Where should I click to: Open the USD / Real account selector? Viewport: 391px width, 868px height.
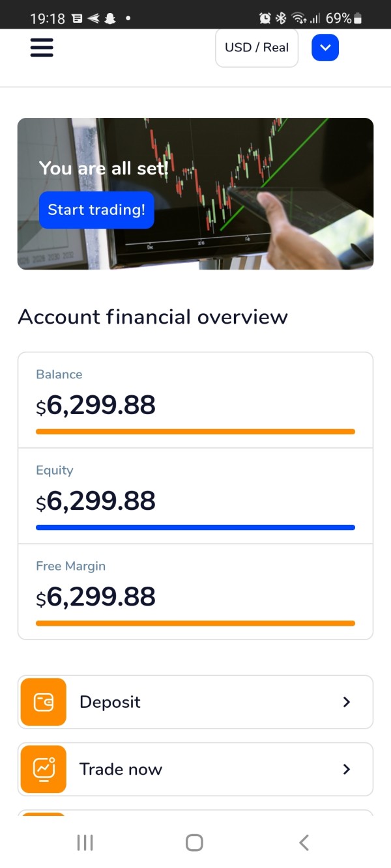(257, 48)
